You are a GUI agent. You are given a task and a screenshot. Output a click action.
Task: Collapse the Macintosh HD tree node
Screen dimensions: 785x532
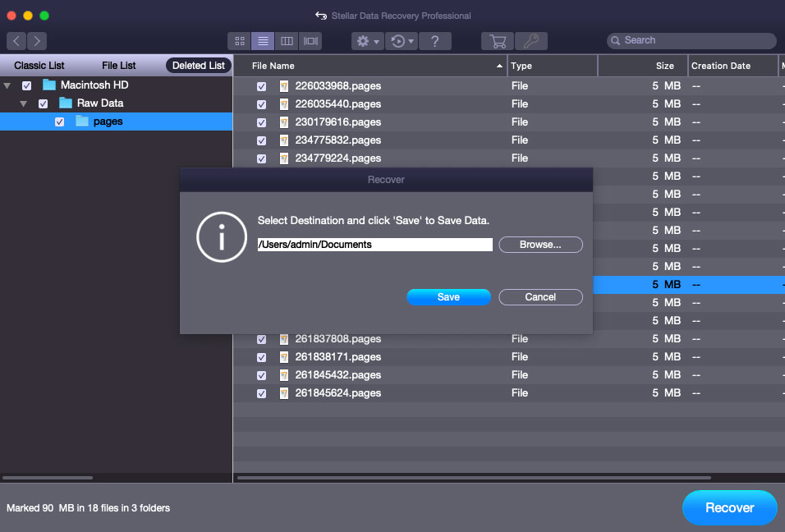(x=7, y=85)
